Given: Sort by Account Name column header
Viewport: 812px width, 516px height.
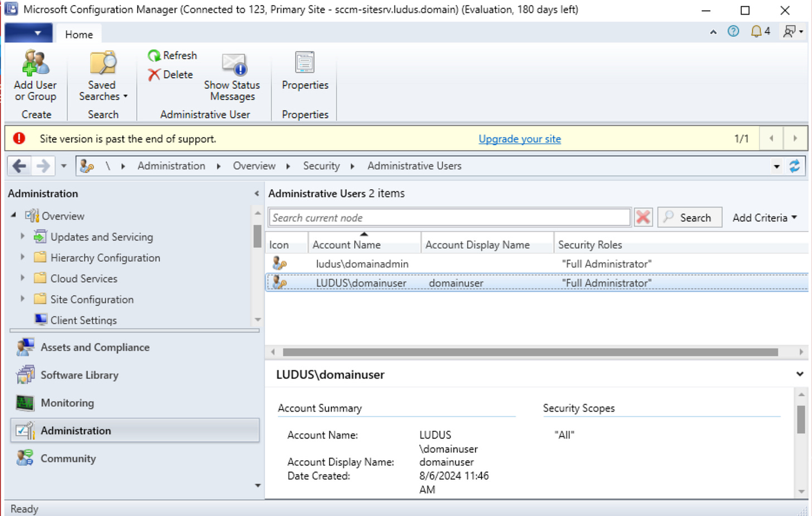Looking at the screenshot, I should pyautogui.click(x=364, y=244).
